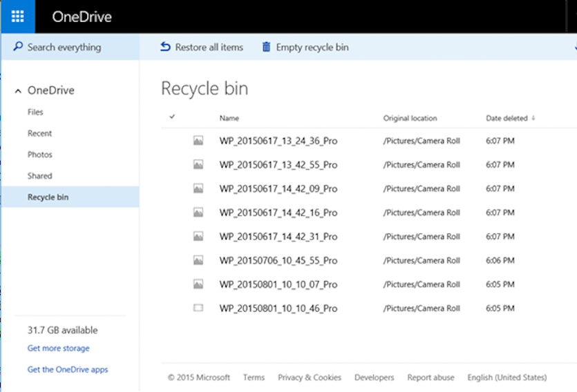Click image icon of WP_20150617_13_42_55_Pro
This screenshot has height=392, width=577.
point(198,164)
